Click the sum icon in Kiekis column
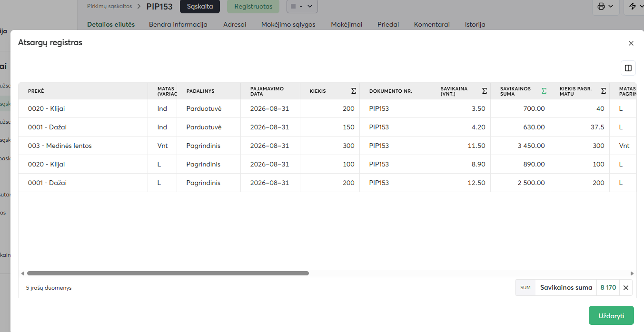This screenshot has width=644, height=332. click(354, 91)
